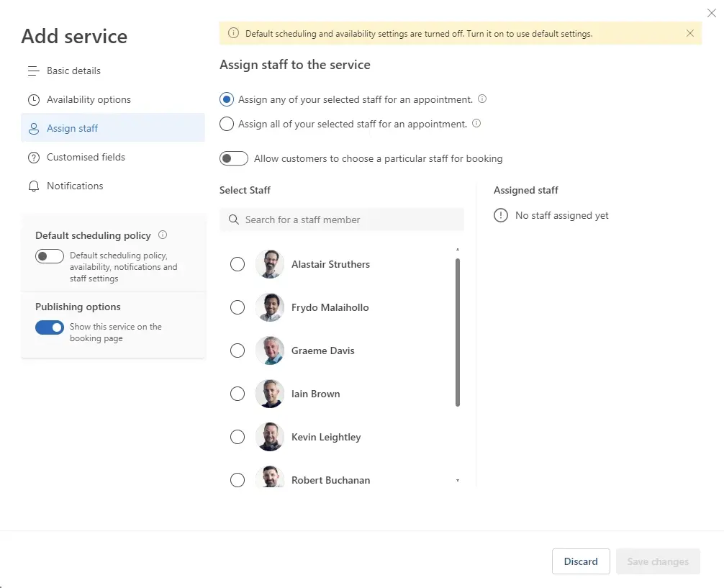This screenshot has width=724, height=588.
Task: Click Alastair Struthers' profile photo
Action: 270,264
